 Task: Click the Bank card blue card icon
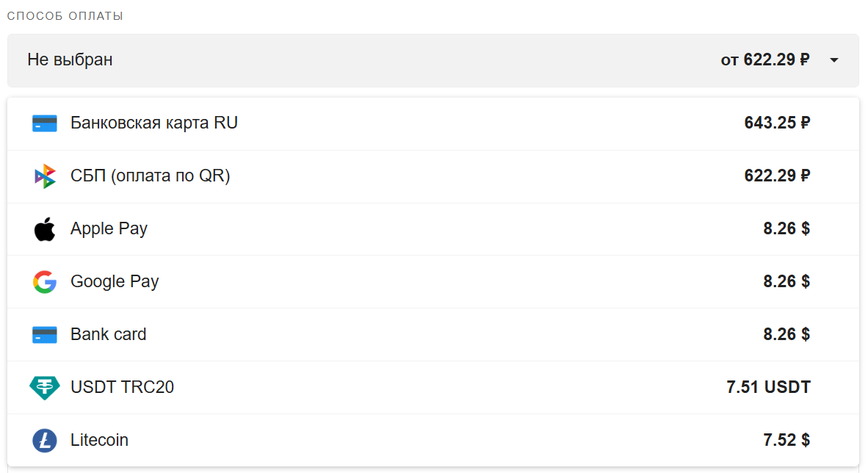[x=44, y=334]
